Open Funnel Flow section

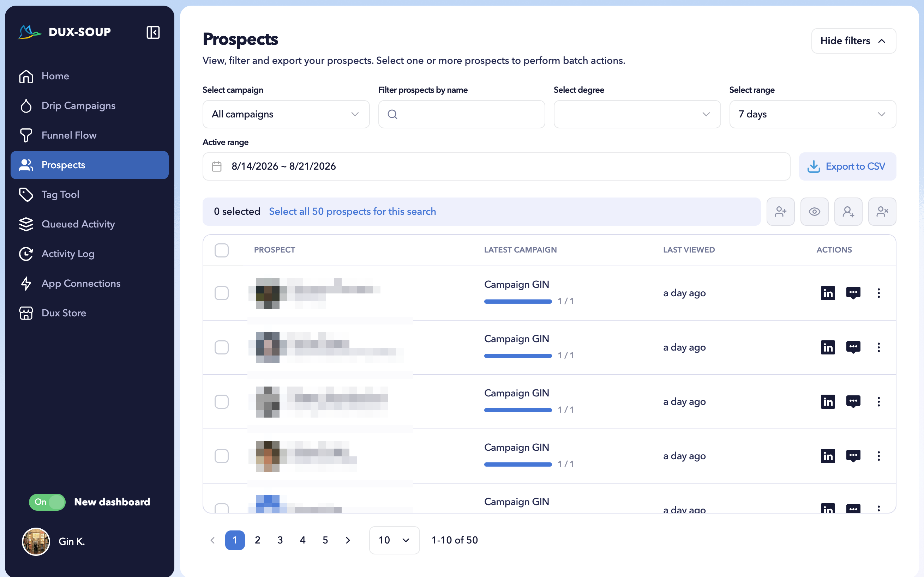coord(89,135)
